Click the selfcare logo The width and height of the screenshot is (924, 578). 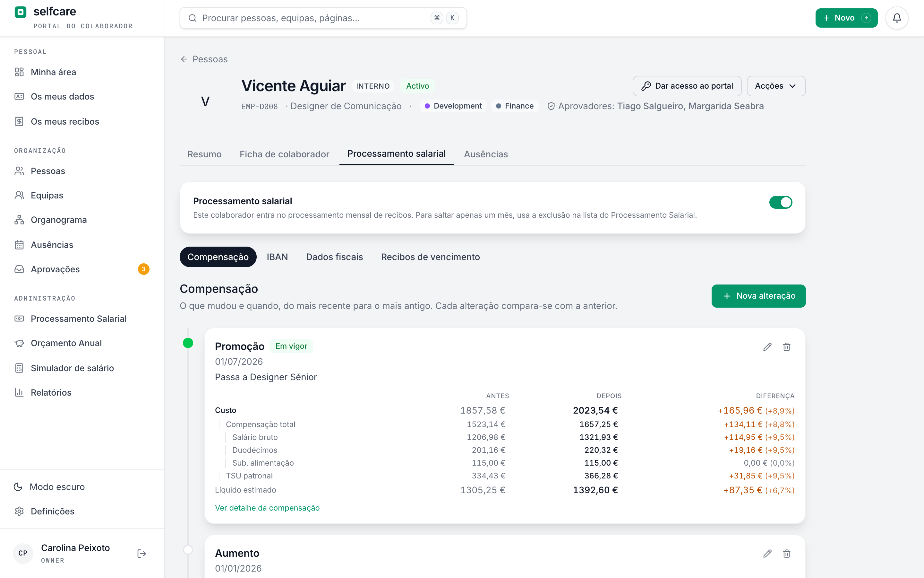[20, 12]
